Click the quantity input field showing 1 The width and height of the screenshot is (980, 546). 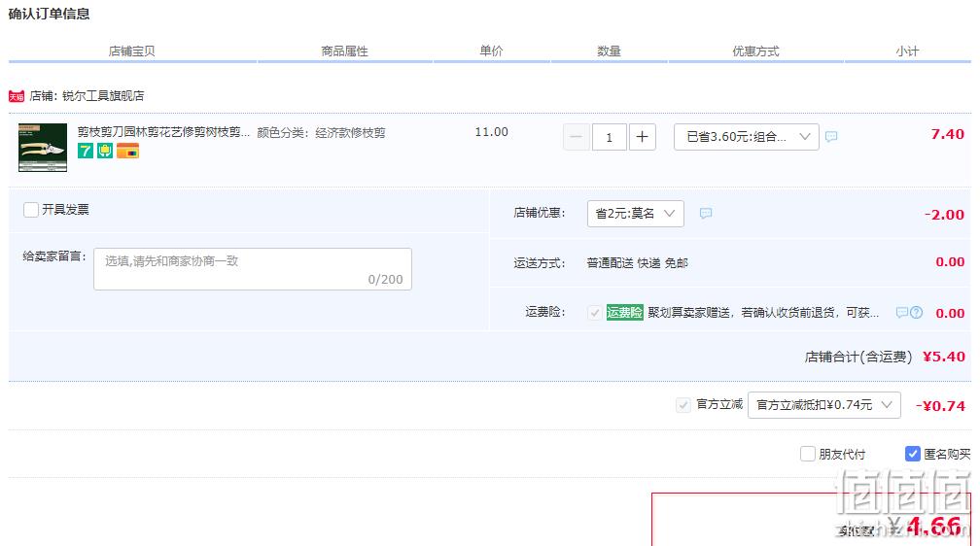point(610,137)
